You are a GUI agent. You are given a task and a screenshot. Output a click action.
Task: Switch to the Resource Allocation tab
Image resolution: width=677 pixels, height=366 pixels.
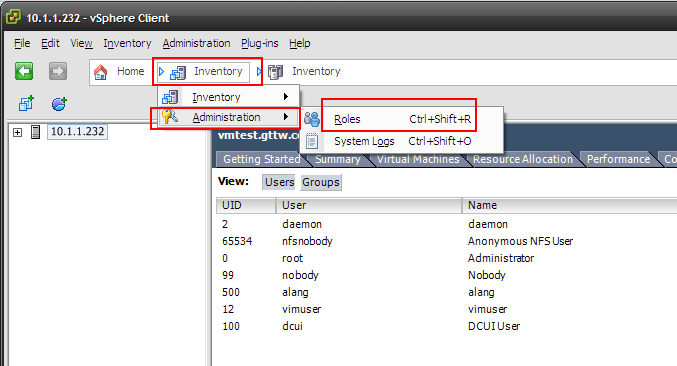point(522,159)
